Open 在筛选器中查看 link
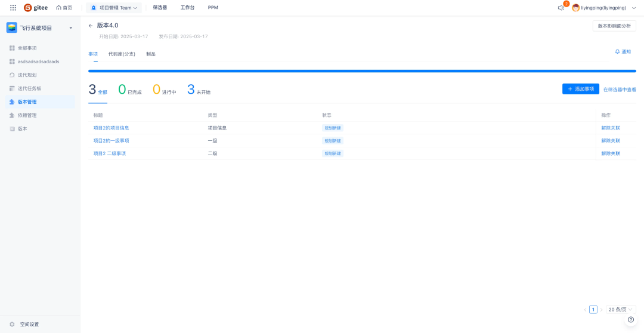The image size is (644, 333). pyautogui.click(x=620, y=89)
